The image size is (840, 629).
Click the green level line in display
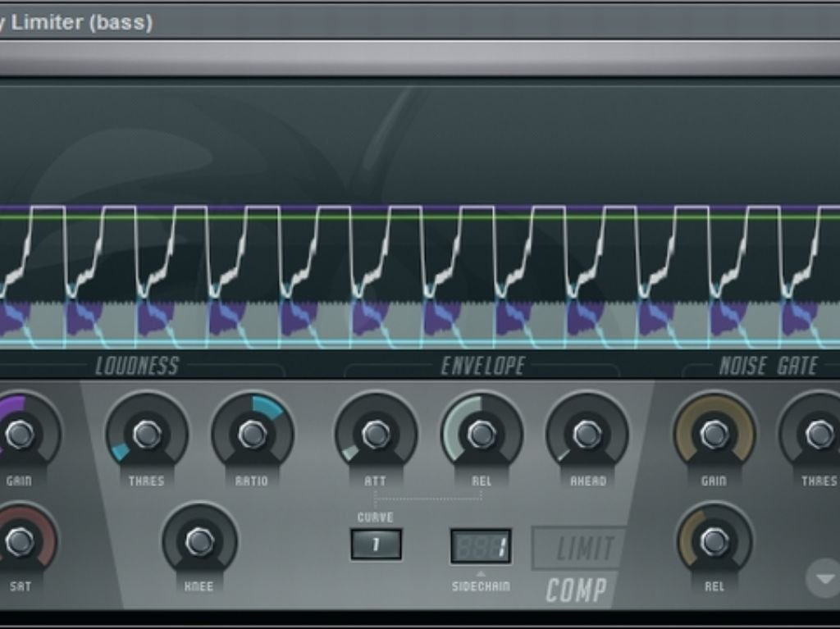pyautogui.click(x=420, y=217)
